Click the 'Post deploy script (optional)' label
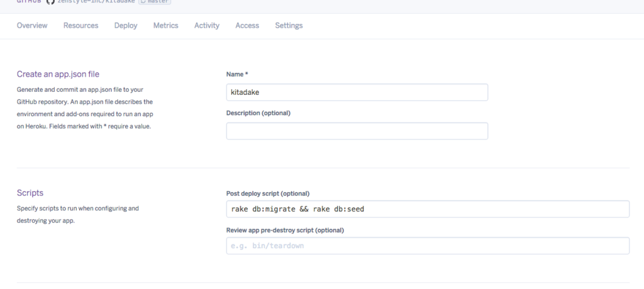The height and width of the screenshot is (289, 644). coord(268,194)
